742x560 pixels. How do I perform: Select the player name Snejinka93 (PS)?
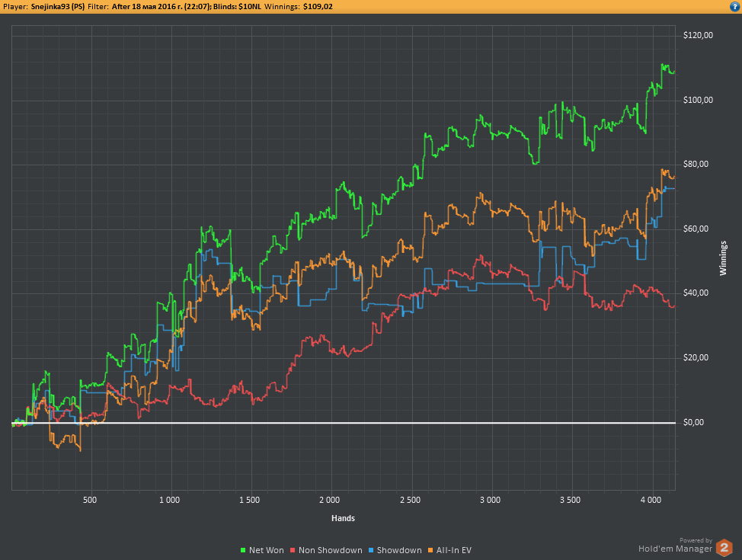point(58,7)
